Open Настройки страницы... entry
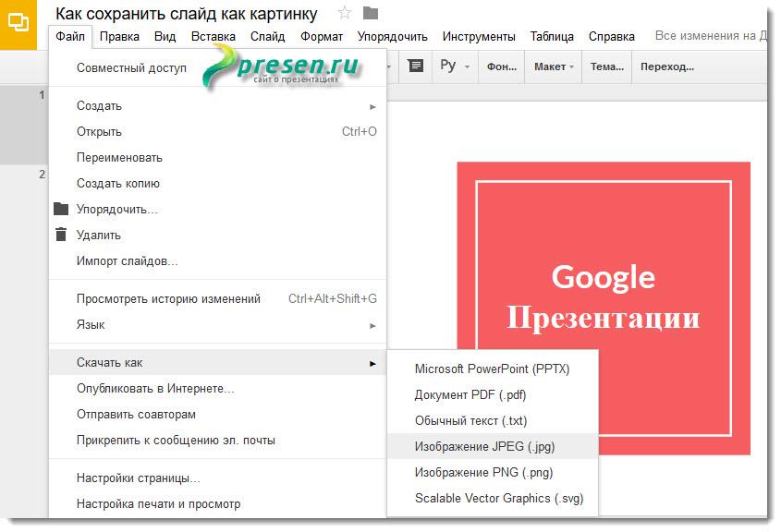781x532 pixels. [218, 478]
